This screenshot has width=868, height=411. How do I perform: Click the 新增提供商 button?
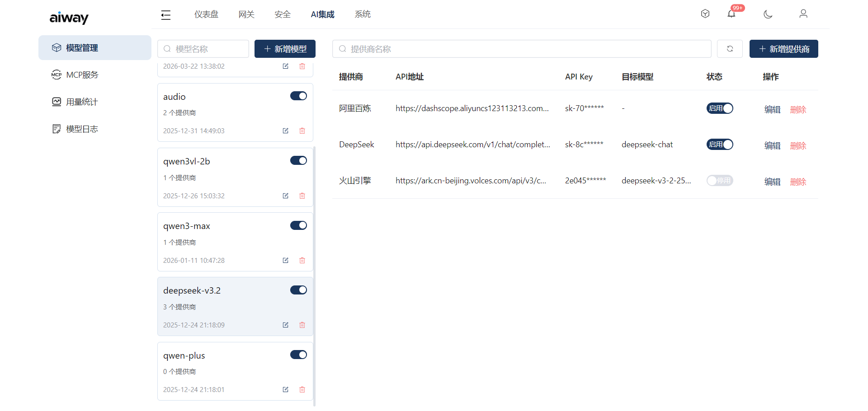(x=783, y=49)
